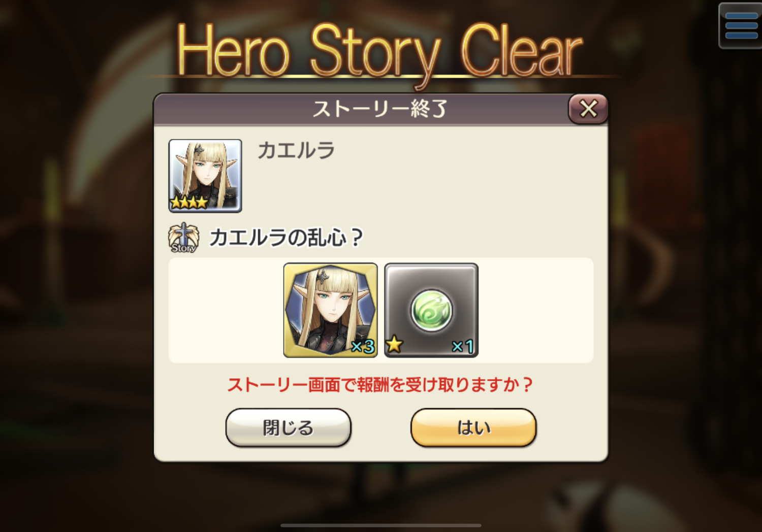Tap the Story winged cross icon

[x=183, y=238]
